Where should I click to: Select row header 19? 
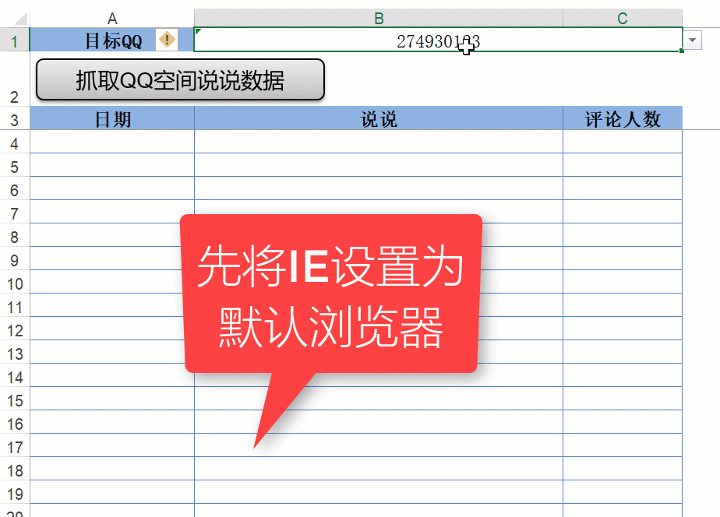pos(14,494)
